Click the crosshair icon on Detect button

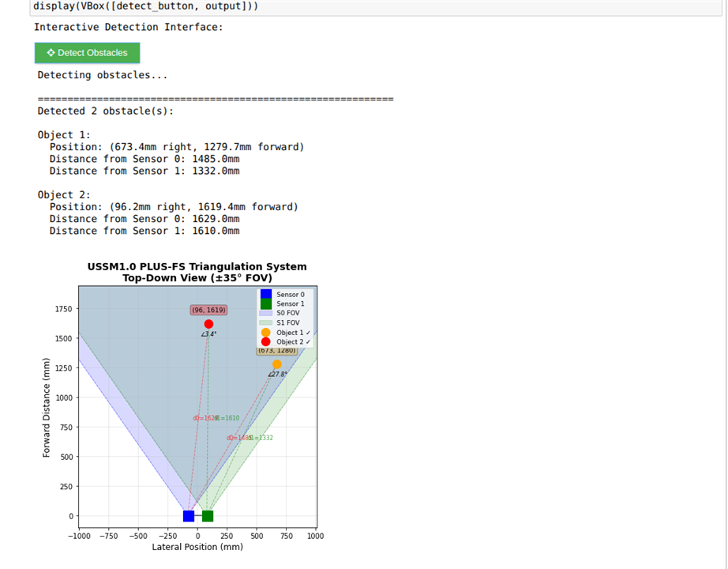[x=51, y=53]
